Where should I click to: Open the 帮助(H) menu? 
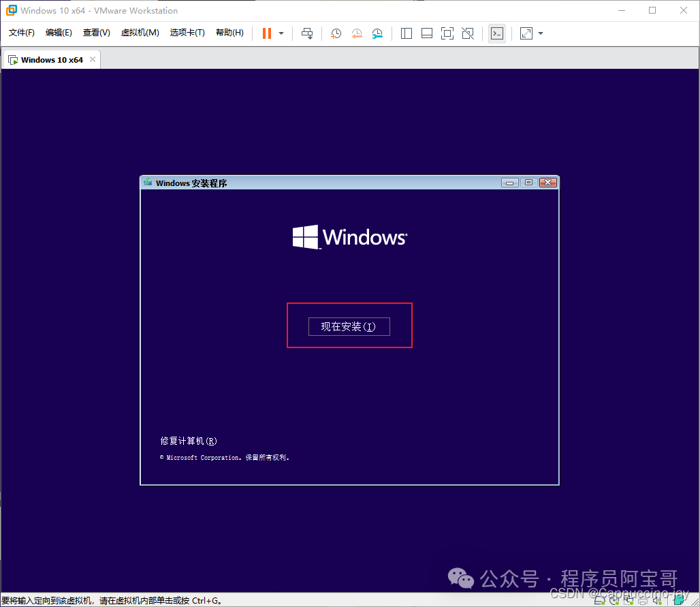(x=229, y=33)
